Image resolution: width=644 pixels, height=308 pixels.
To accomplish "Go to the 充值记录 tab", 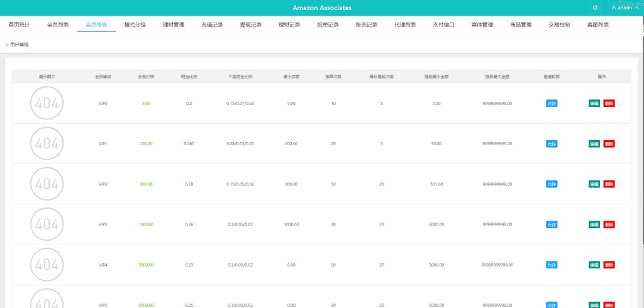I will (212, 25).
